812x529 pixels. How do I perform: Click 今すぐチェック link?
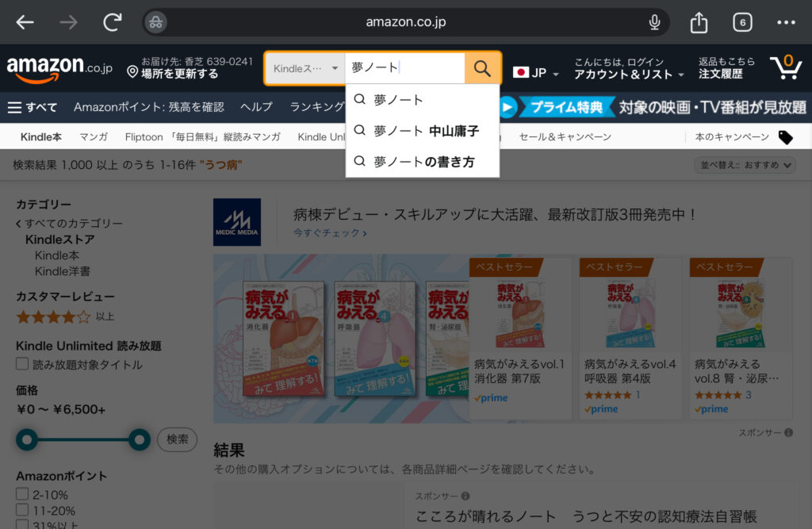(330, 233)
